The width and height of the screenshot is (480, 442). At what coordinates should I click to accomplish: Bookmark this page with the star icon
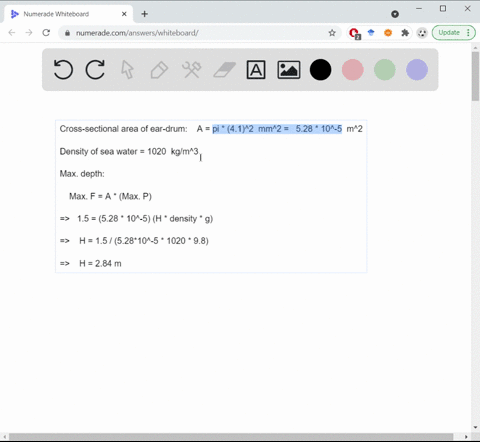[332, 33]
